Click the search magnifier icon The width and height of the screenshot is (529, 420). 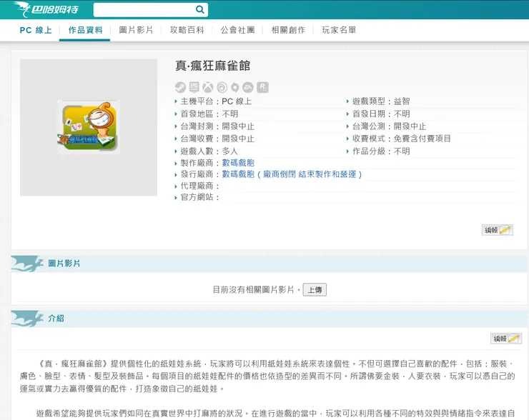[199, 9]
